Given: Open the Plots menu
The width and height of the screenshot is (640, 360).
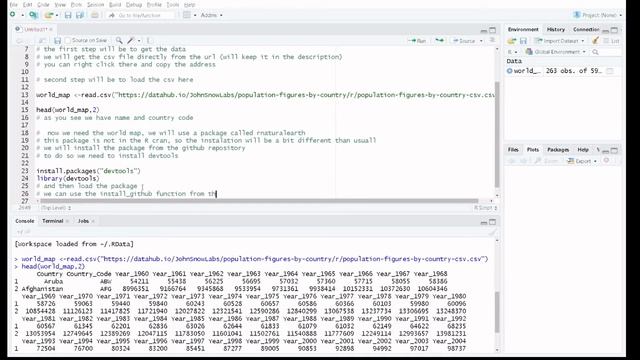Looking at the screenshot, I should [x=76, y=4].
